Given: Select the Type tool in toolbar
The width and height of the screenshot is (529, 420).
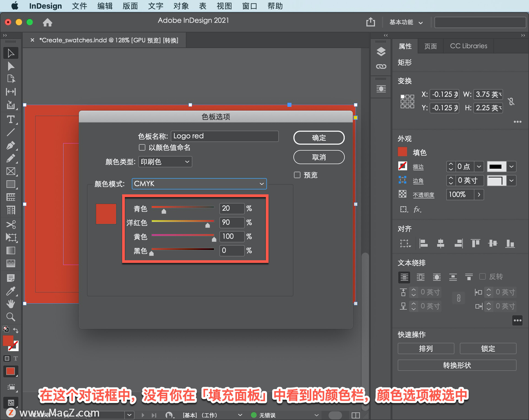Looking at the screenshot, I should point(10,119).
